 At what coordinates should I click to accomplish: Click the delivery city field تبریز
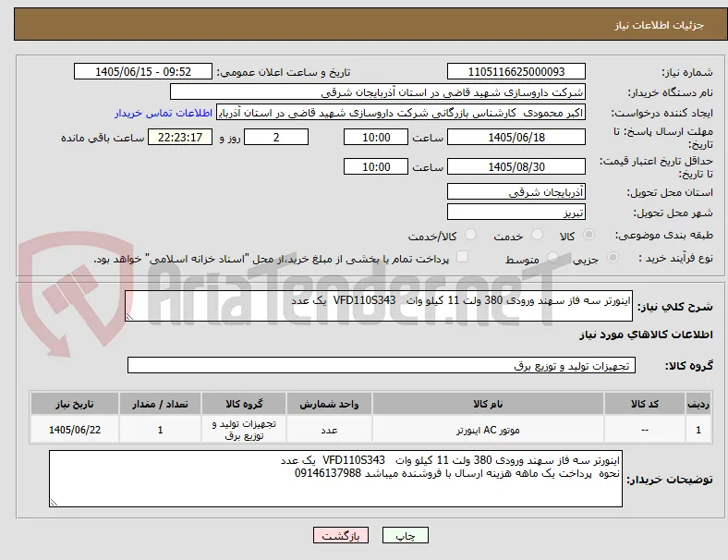click(516, 213)
